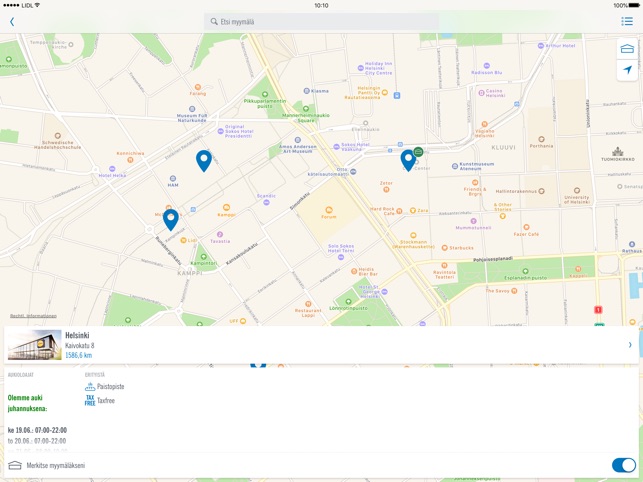The width and height of the screenshot is (643, 482).
Task: Select the blue store pin near HAM
Action: tap(204, 160)
